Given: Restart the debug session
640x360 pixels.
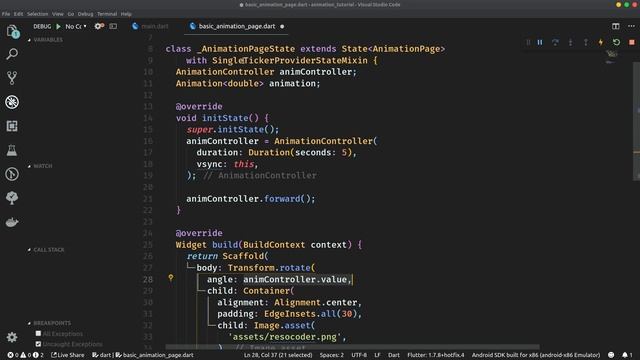Looking at the screenshot, I should (616, 42).
